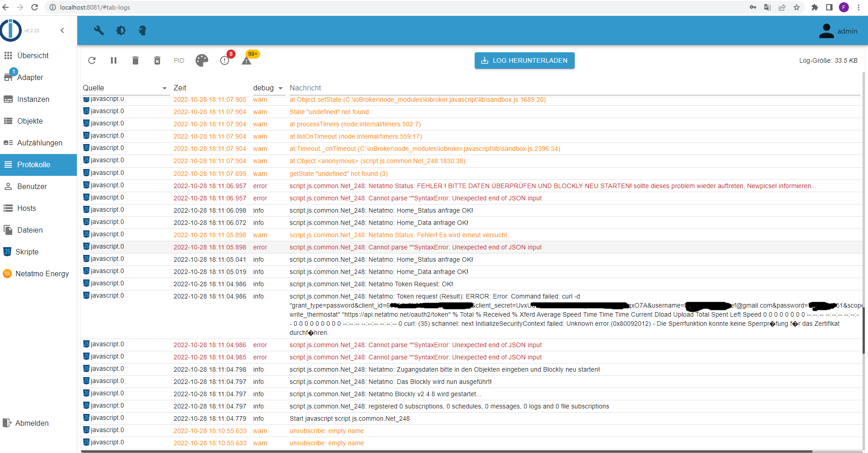
Task: Click LOG HERUNTERLADEN button
Action: (x=525, y=60)
